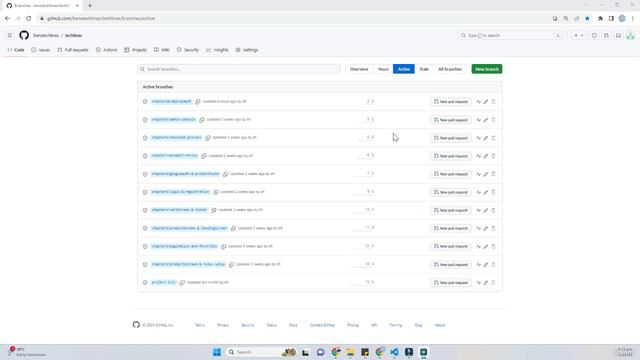Go to the Code tab
Screen dimensions: 640x360
(16, 50)
